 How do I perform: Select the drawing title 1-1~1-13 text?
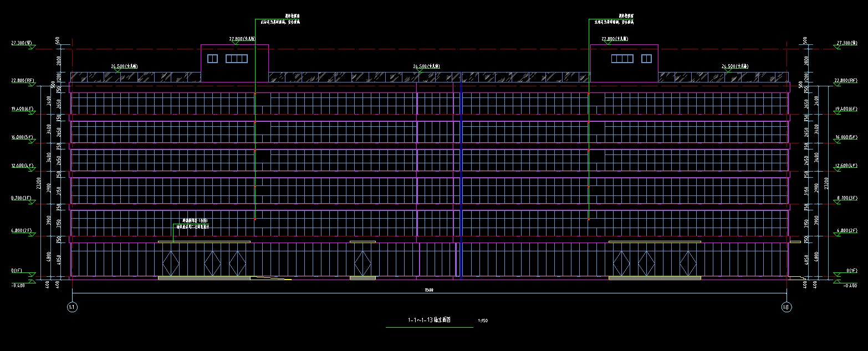tap(429, 320)
